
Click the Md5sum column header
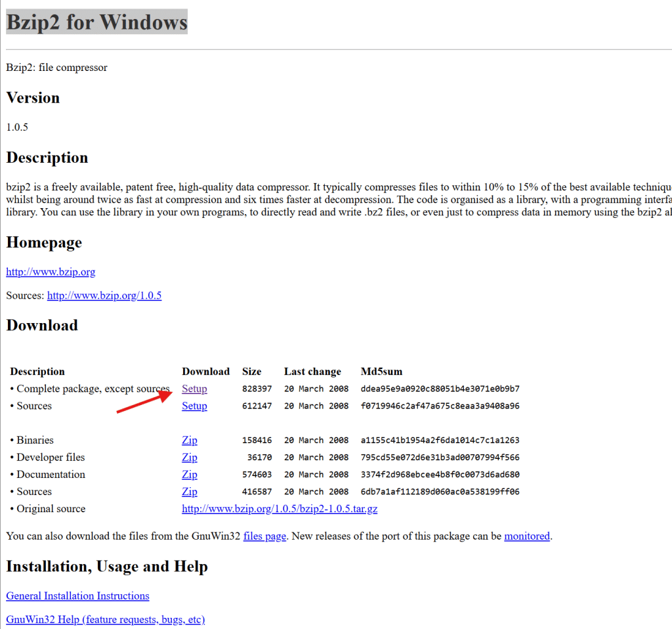coord(382,372)
